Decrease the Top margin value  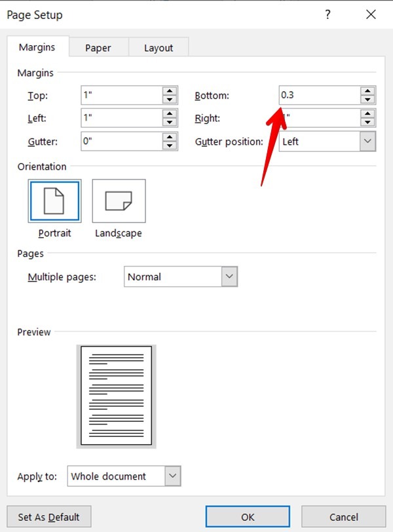170,100
